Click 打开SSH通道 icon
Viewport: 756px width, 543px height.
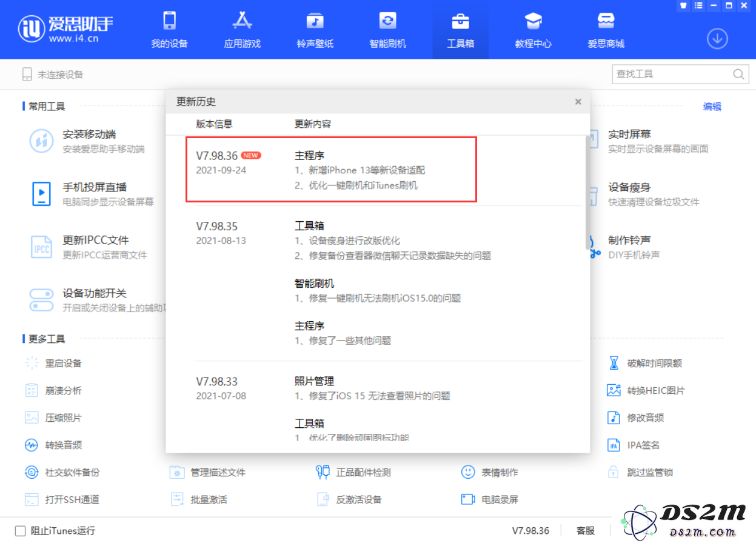click(x=32, y=499)
